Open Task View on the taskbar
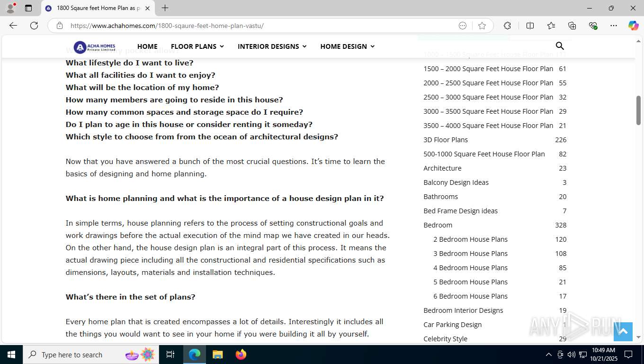The height and width of the screenshot is (364, 644). coord(170,355)
